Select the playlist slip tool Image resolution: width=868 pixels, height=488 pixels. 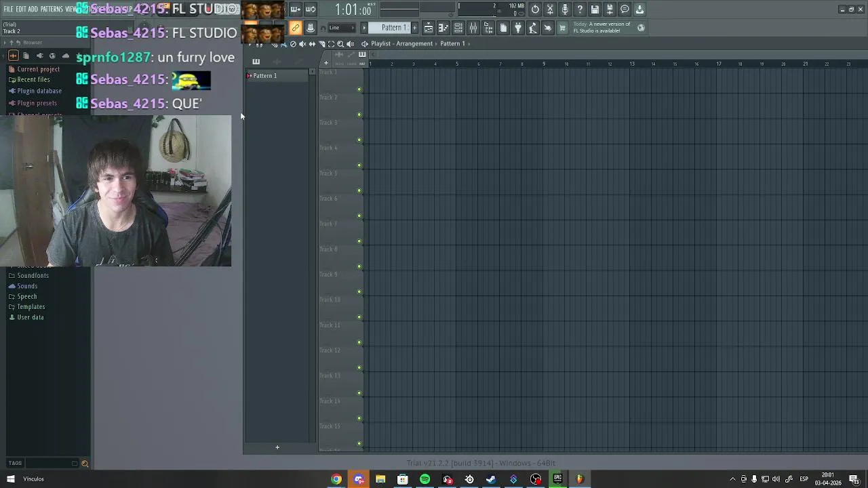pyautogui.click(x=312, y=43)
